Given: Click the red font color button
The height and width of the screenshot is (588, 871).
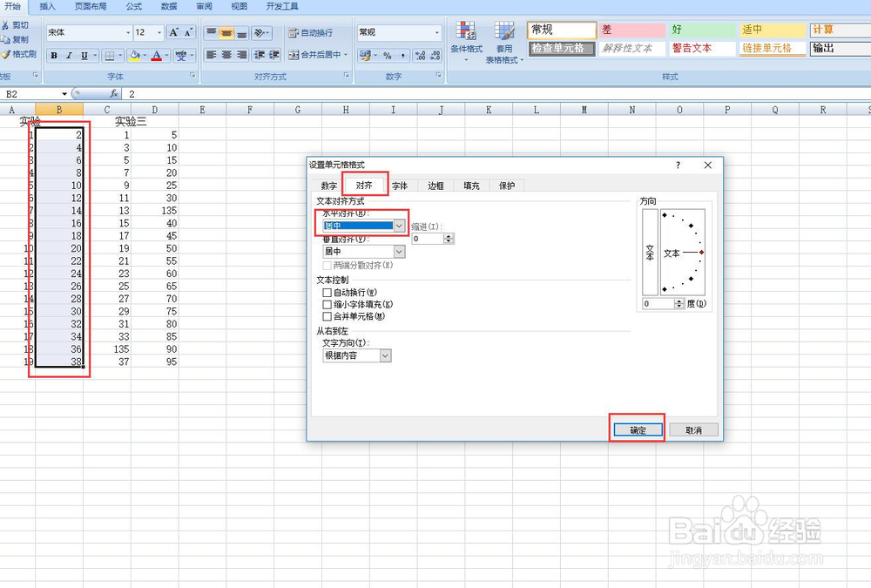Looking at the screenshot, I should [157, 56].
